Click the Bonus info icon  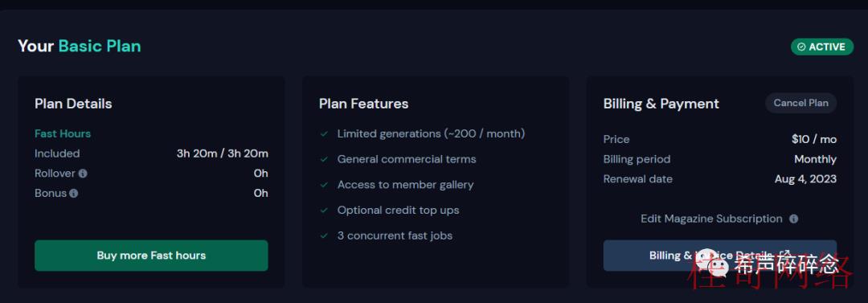coord(74,194)
